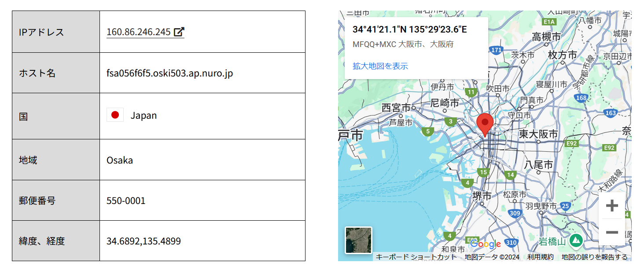This screenshot has width=644, height=266.
Task: Click the 東大阪市 label on map
Action: point(538,134)
